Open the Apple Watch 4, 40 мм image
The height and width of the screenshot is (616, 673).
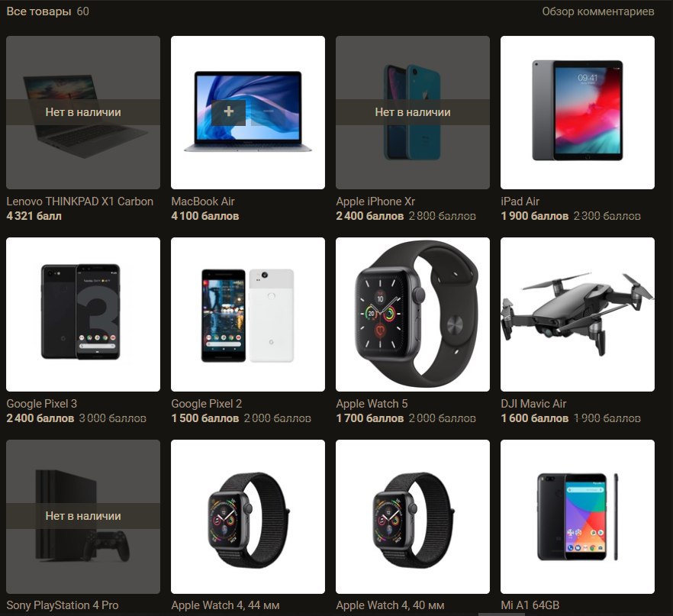[x=413, y=517]
